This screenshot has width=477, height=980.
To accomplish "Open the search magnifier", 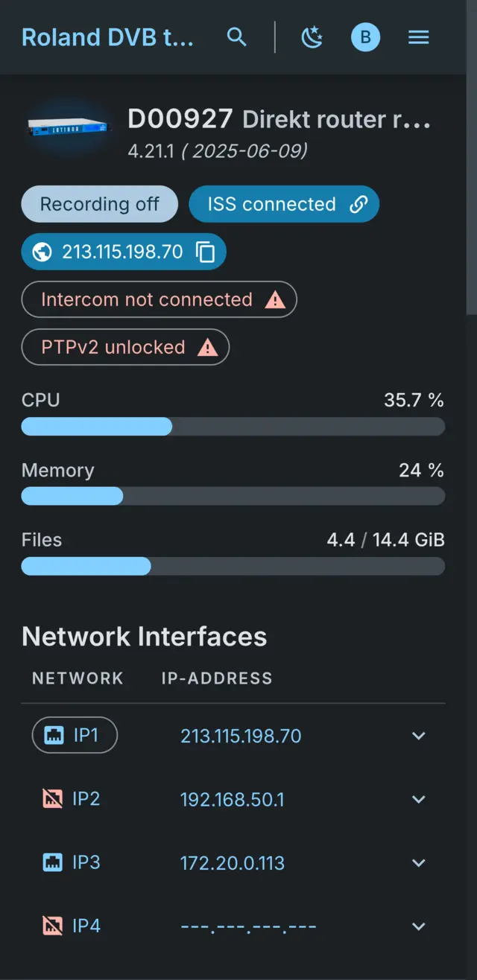I will point(236,36).
